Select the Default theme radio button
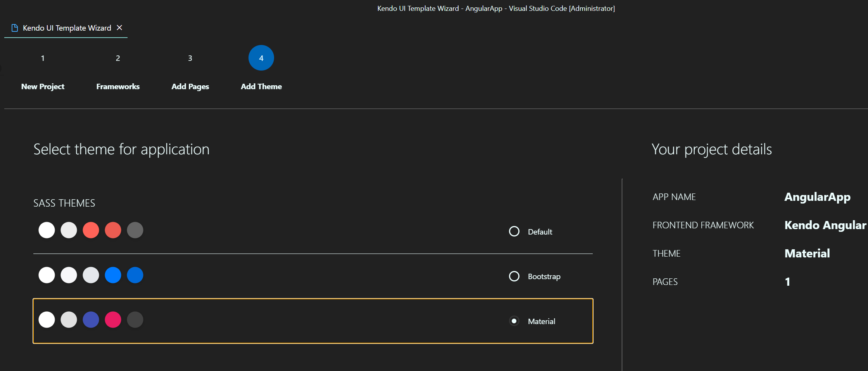Screen dimensions: 868x371 click(x=514, y=231)
